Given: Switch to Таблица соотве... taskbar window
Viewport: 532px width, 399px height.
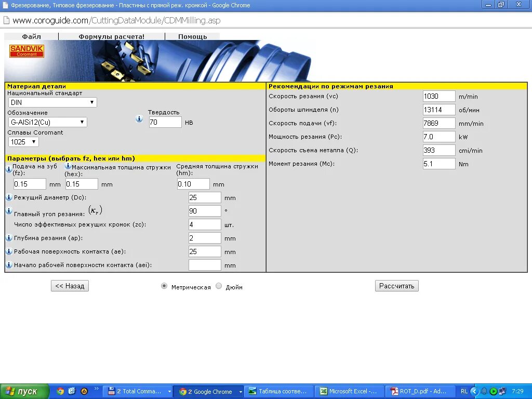Looking at the screenshot, I should (278, 392).
